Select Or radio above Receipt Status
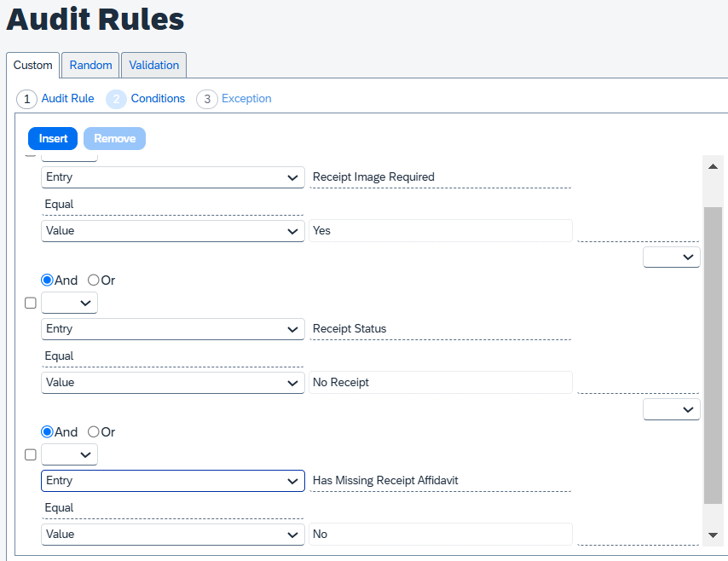The width and height of the screenshot is (728, 561). [x=93, y=280]
